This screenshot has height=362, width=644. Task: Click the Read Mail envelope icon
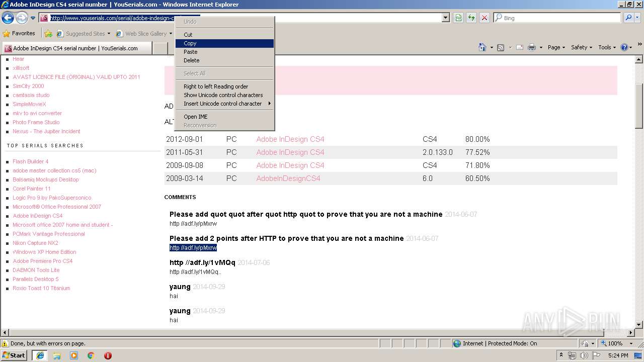tap(519, 47)
